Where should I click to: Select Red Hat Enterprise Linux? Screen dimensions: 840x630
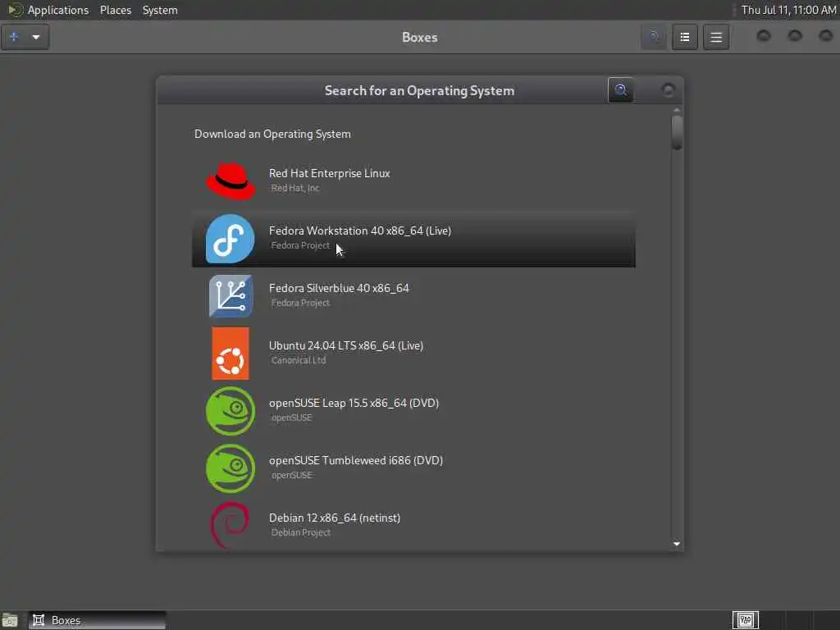click(x=413, y=181)
